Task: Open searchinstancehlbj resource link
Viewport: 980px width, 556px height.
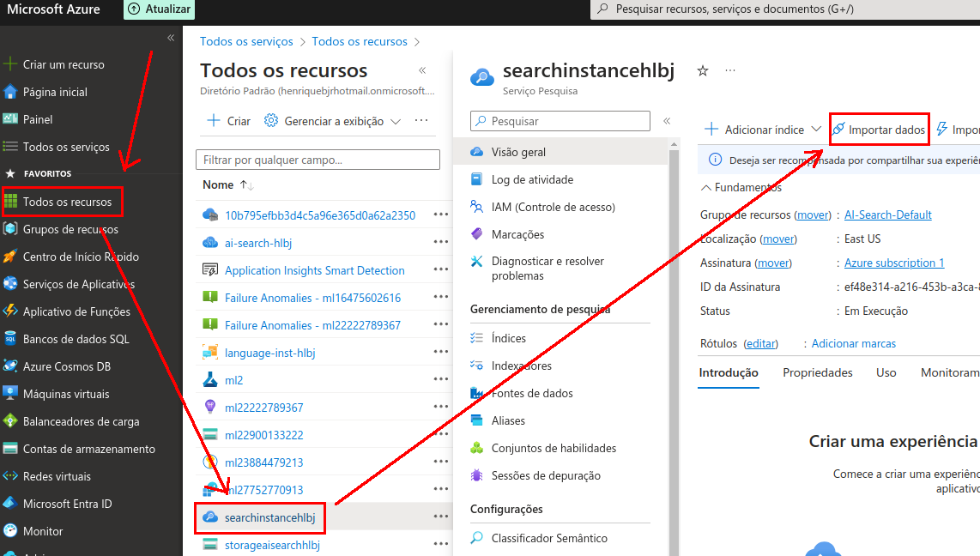Action: [270, 517]
